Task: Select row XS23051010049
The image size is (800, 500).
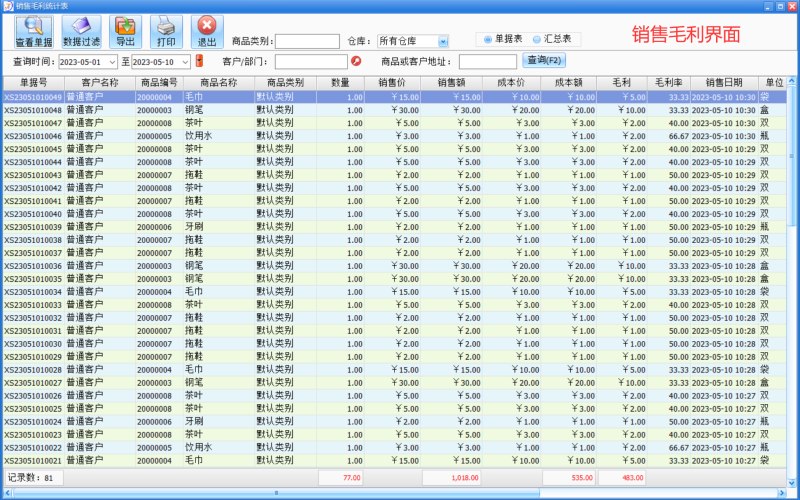Action: point(395,97)
